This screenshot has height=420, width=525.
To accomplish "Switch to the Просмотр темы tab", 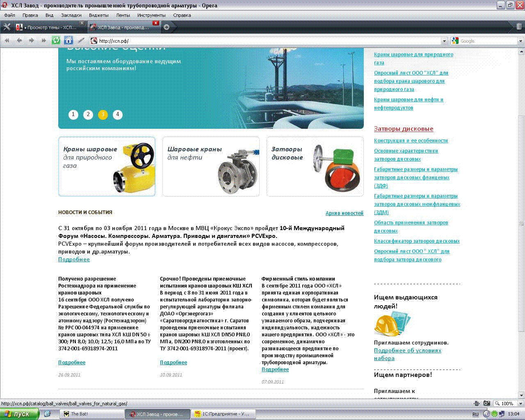I will [x=49, y=27].
